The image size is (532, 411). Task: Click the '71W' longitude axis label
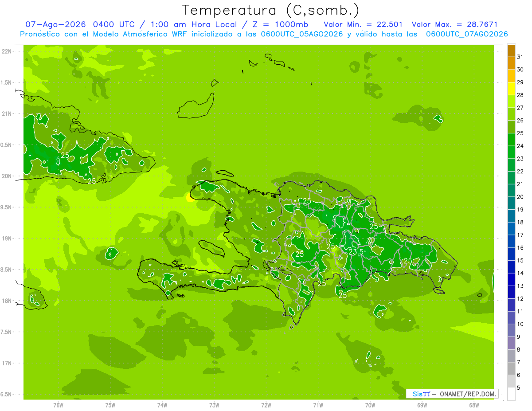tap(318, 405)
